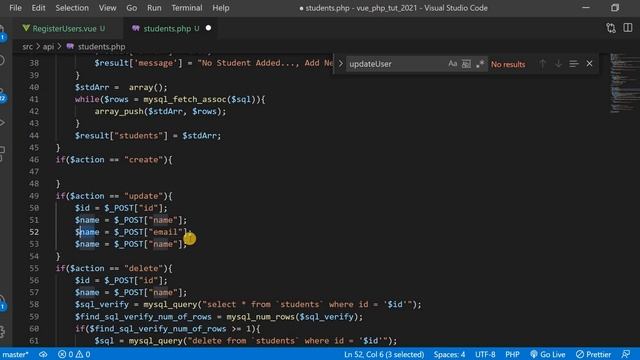The image size is (640, 360).
Task: Click $result["students"] on line 44
Action: coord(121,136)
